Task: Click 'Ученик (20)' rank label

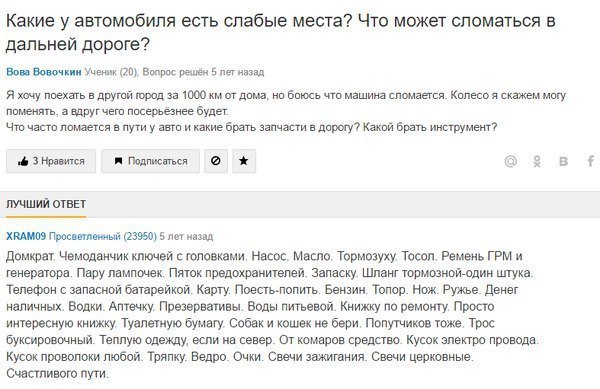Action: [112, 72]
